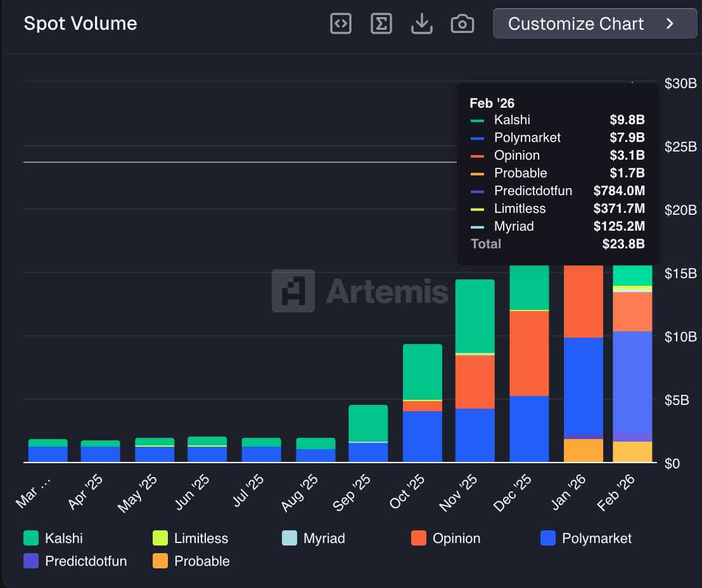Screen dimensions: 702x588
Task: Click the Spot Volume chart title
Action: tap(80, 24)
